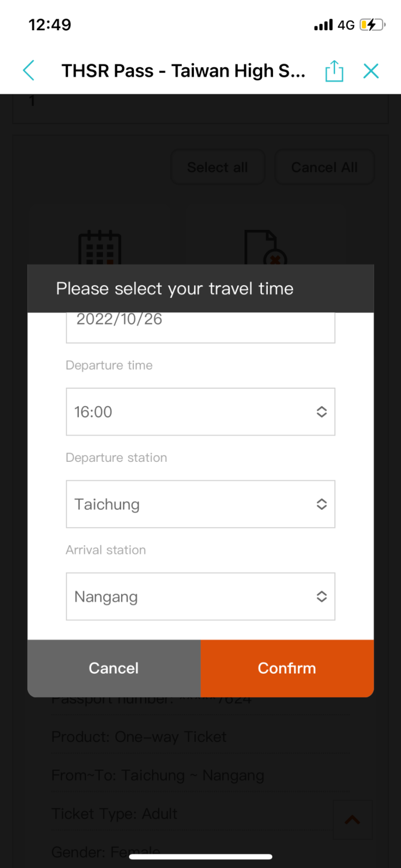The height and width of the screenshot is (868, 401).
Task: Tap the back arrow in header
Action: [29, 70]
